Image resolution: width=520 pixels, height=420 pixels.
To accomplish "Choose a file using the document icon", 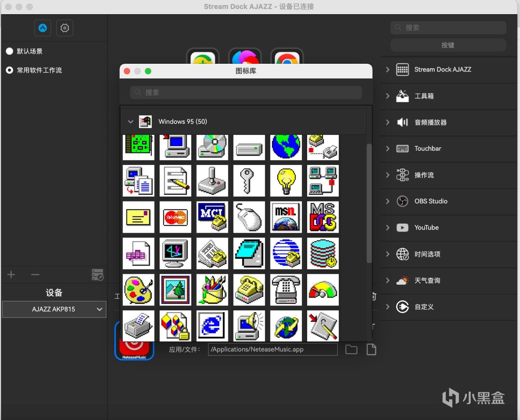I will pyautogui.click(x=371, y=349).
